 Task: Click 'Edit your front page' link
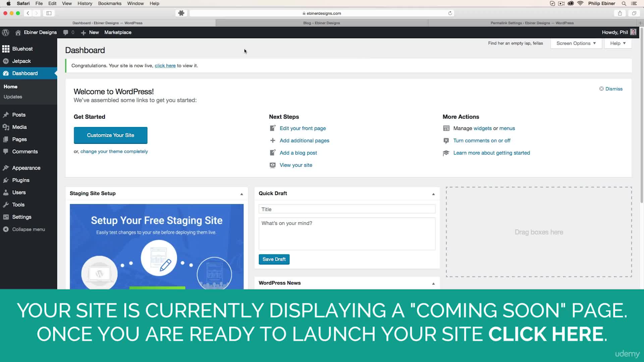303,128
